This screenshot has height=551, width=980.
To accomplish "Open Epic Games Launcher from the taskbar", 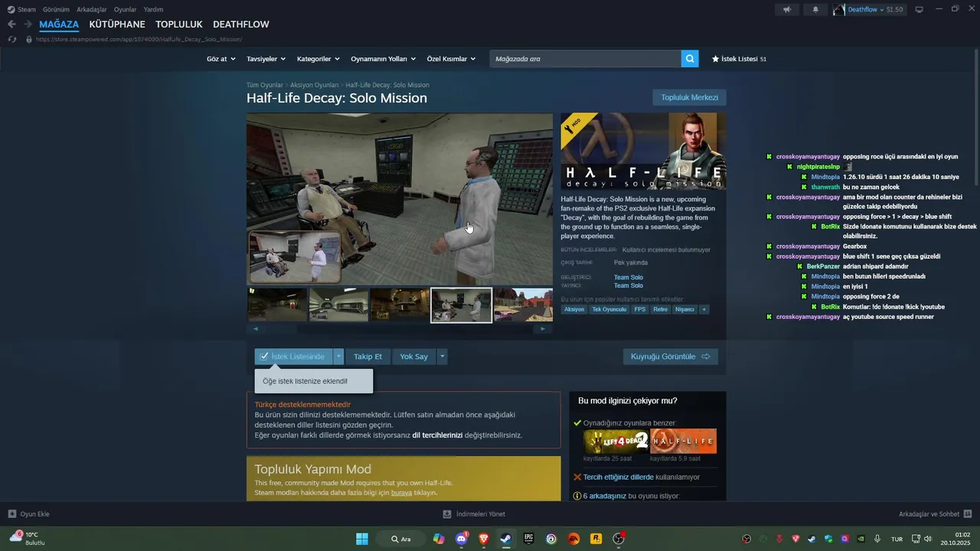I will click(x=529, y=539).
